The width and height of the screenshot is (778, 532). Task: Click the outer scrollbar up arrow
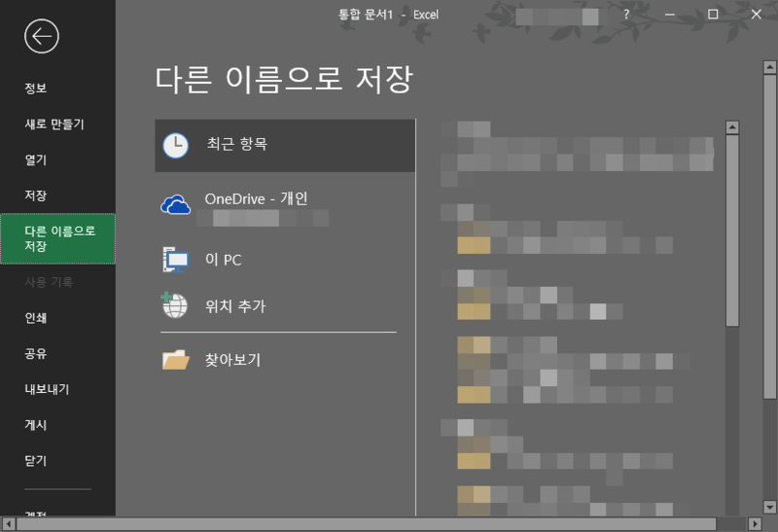[x=769, y=67]
